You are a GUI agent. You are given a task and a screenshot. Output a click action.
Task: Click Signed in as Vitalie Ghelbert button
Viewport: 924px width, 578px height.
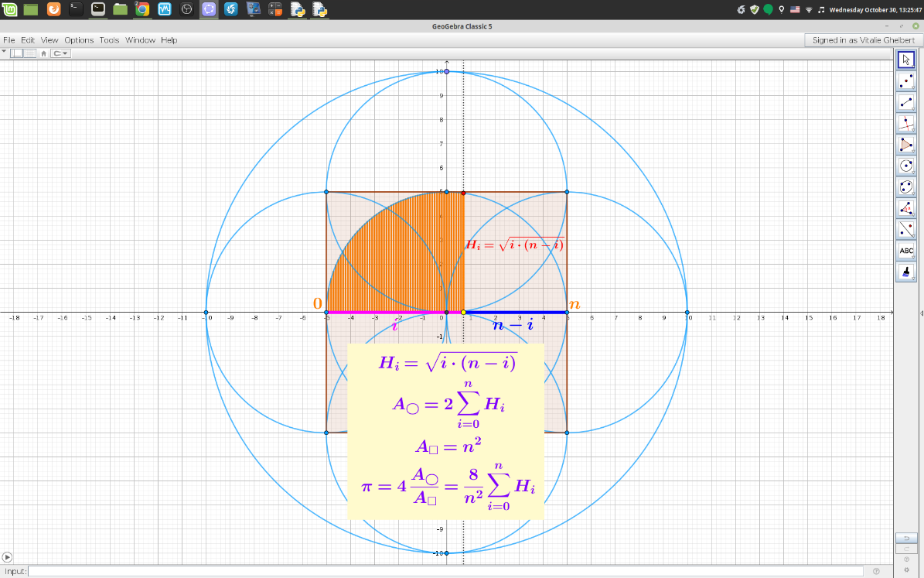coord(864,40)
